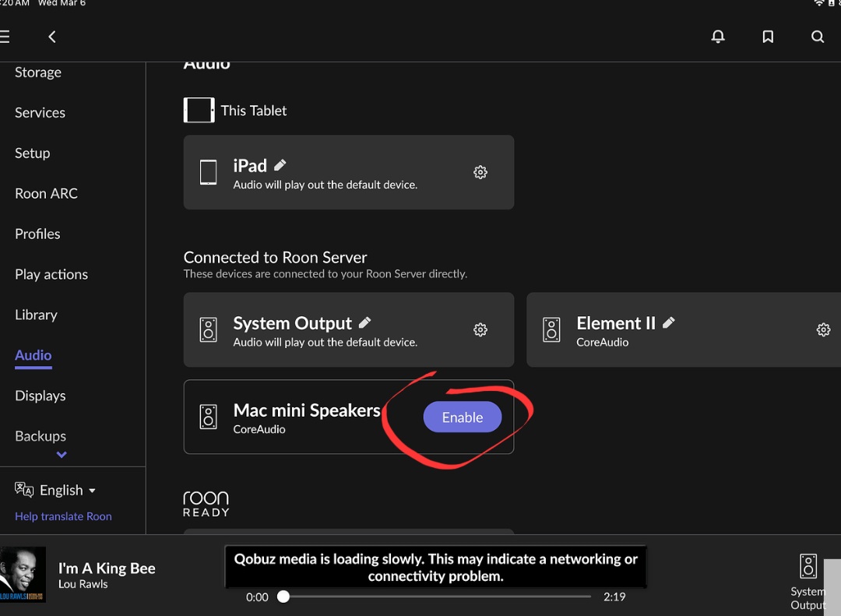Click the playback seek bar handle
This screenshot has height=616, width=841.
pos(283,597)
